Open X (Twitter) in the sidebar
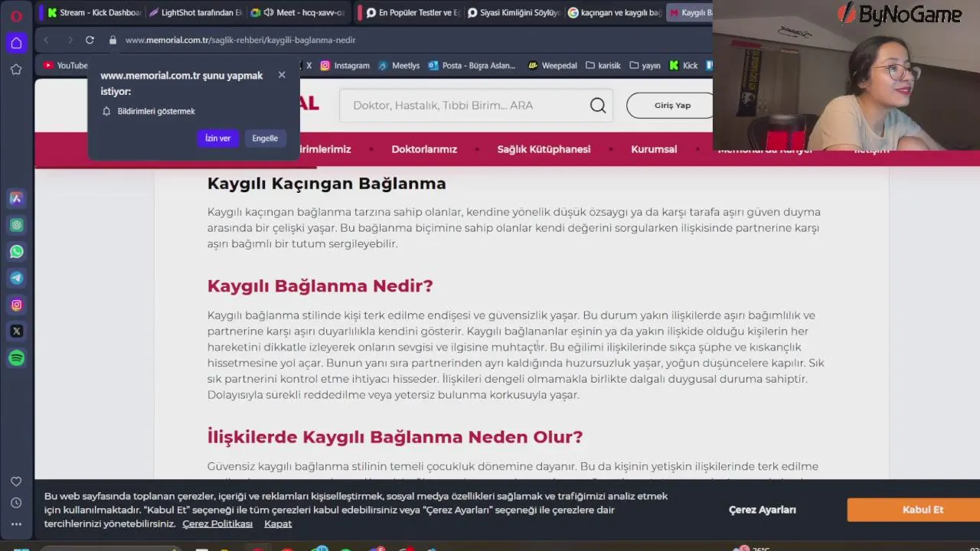The width and height of the screenshot is (980, 551). [16, 331]
